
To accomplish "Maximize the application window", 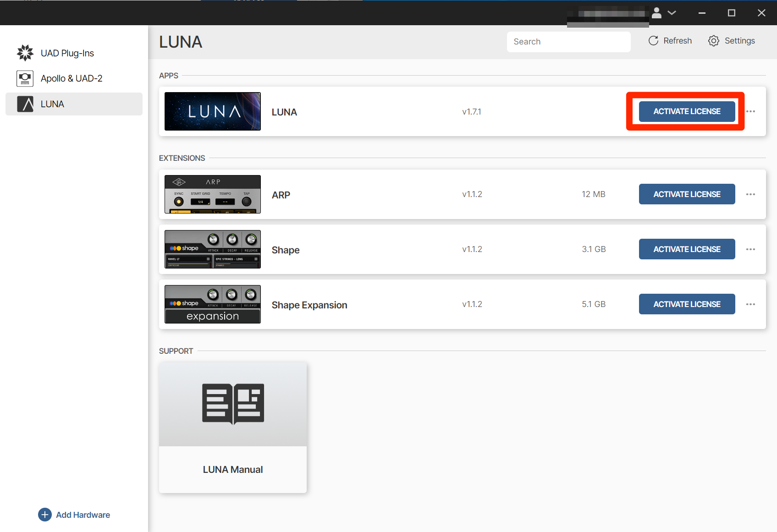I will [732, 13].
